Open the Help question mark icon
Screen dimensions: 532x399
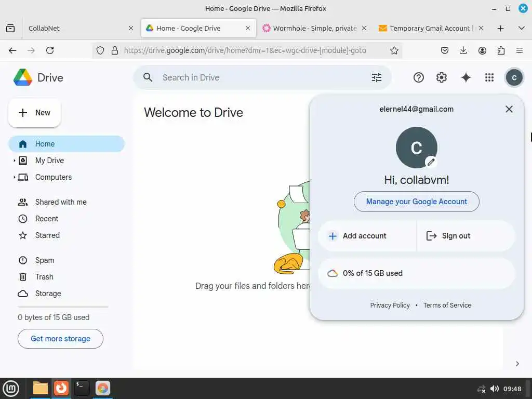(418, 78)
